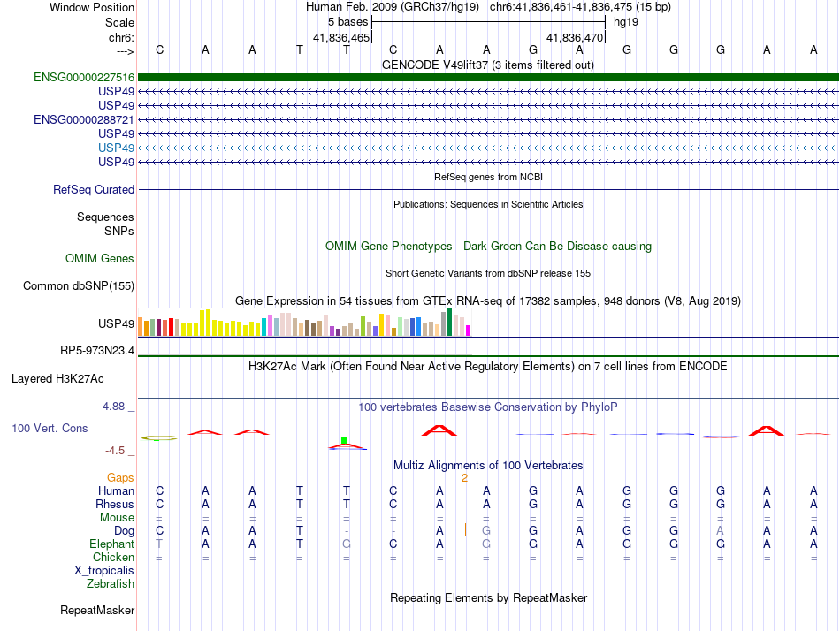Click the RepeatMasker track label

pyautogui.click(x=97, y=610)
